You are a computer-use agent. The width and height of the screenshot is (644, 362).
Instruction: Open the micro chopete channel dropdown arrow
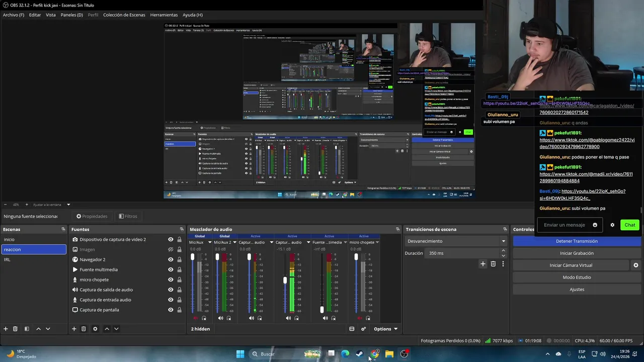(377, 242)
